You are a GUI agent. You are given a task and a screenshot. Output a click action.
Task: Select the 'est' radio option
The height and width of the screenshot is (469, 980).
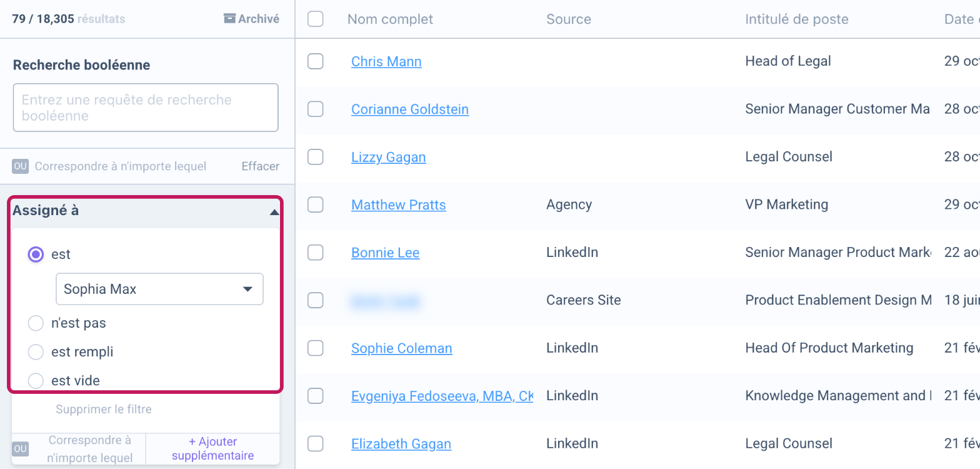(36, 255)
